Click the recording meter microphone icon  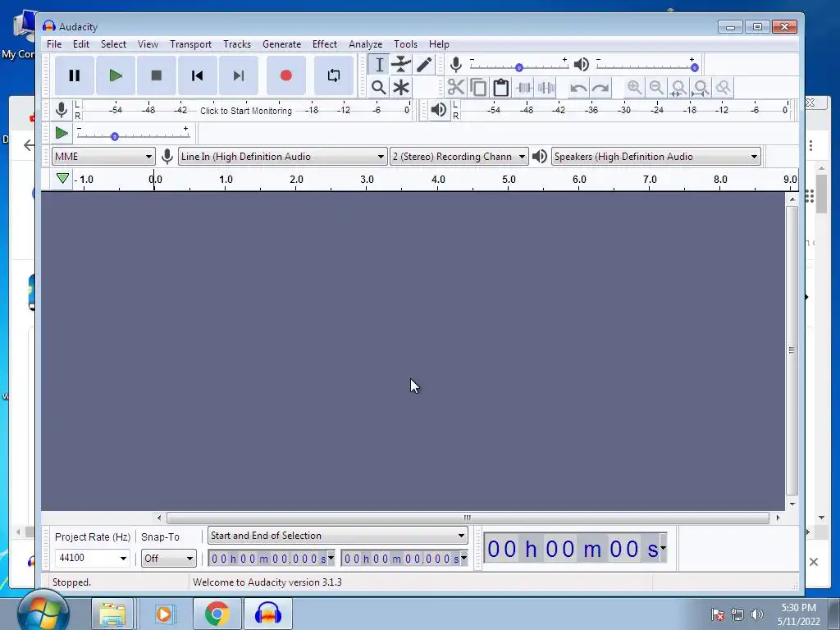[x=62, y=110]
